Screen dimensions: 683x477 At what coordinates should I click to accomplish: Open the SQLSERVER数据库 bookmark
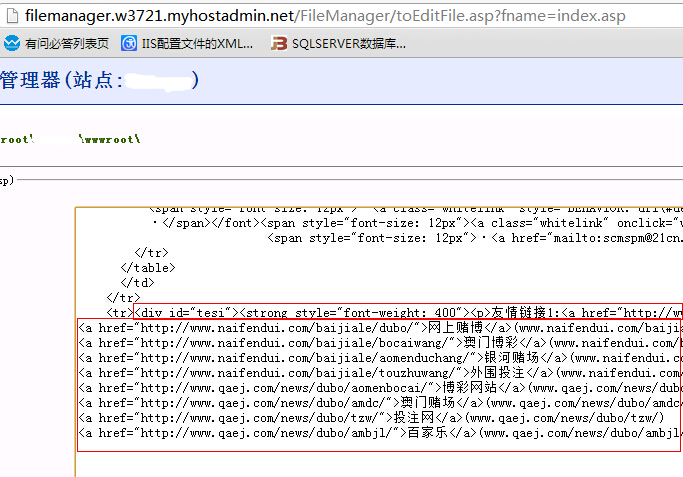339,44
